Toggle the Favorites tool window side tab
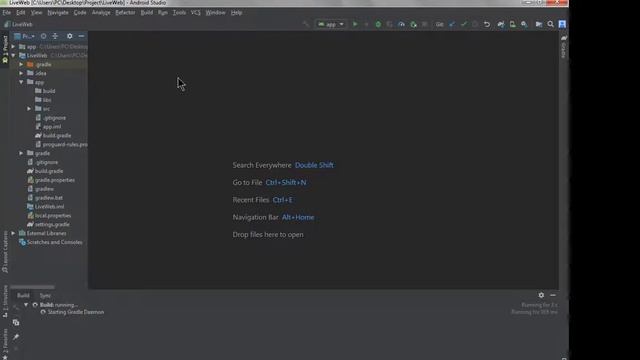Image resolution: width=640 pixels, height=360 pixels. pyautogui.click(x=5, y=345)
